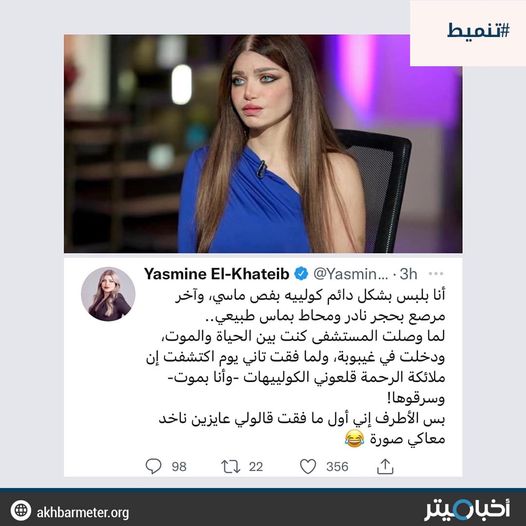526x526 pixels.
Task: Click the laughing emoji in tweet
Action: coord(354,439)
